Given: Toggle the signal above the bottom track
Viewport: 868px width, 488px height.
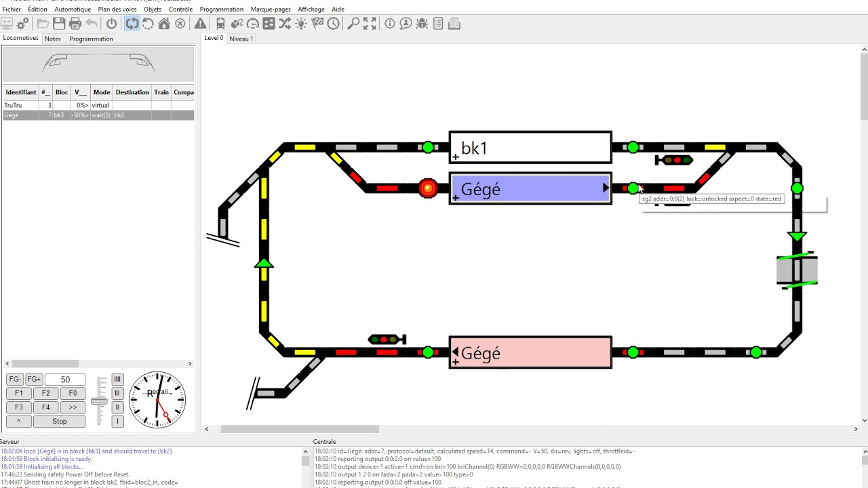Looking at the screenshot, I should tap(387, 339).
